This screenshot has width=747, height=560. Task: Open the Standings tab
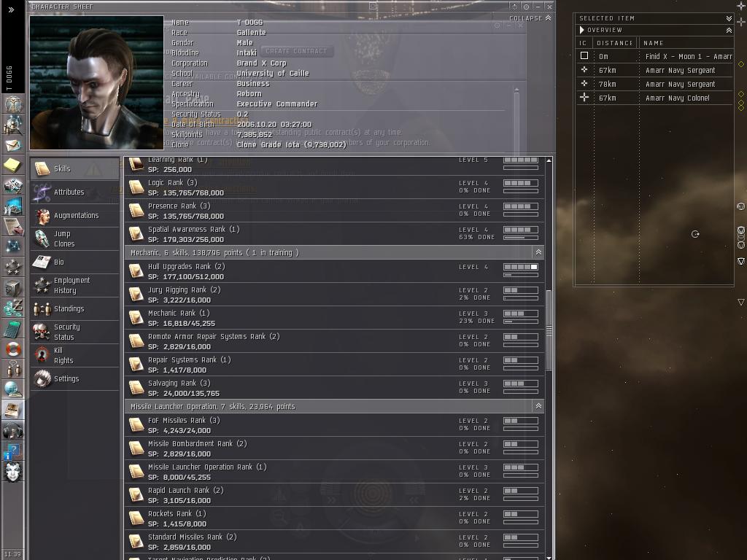pos(75,308)
